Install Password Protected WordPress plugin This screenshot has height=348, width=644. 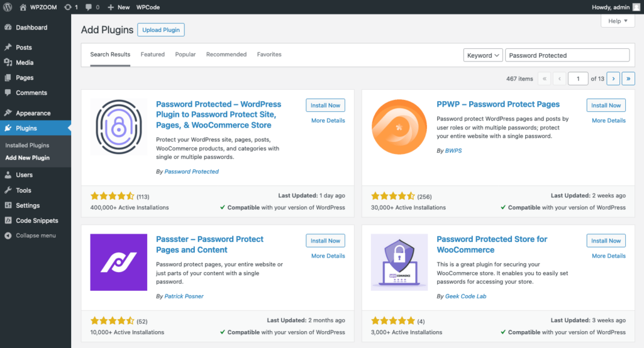pyautogui.click(x=325, y=106)
